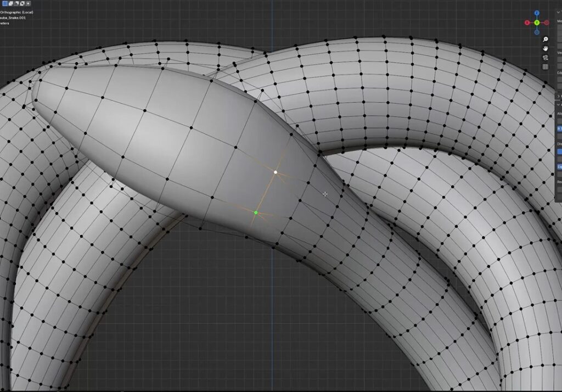
Task: Switch orthographic/perspective with the grid icon
Action: (546, 67)
